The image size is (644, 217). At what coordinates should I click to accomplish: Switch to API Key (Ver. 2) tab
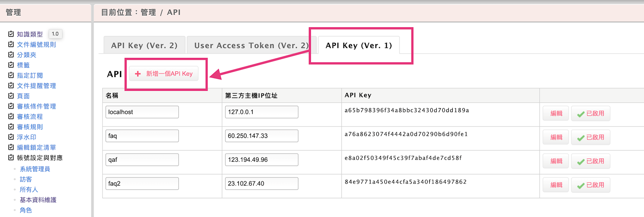point(144,46)
